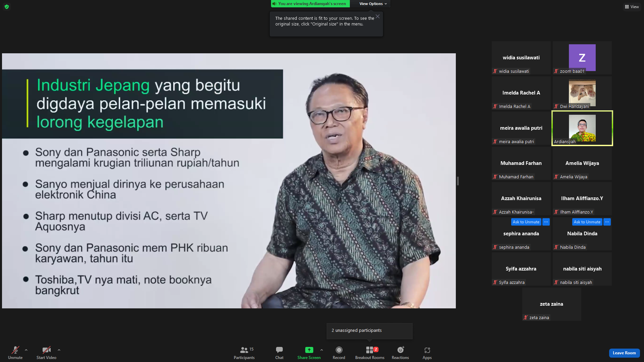Screen dimensions: 644x362
Task: Select zeta zaina's participant tile
Action: click(x=552, y=304)
